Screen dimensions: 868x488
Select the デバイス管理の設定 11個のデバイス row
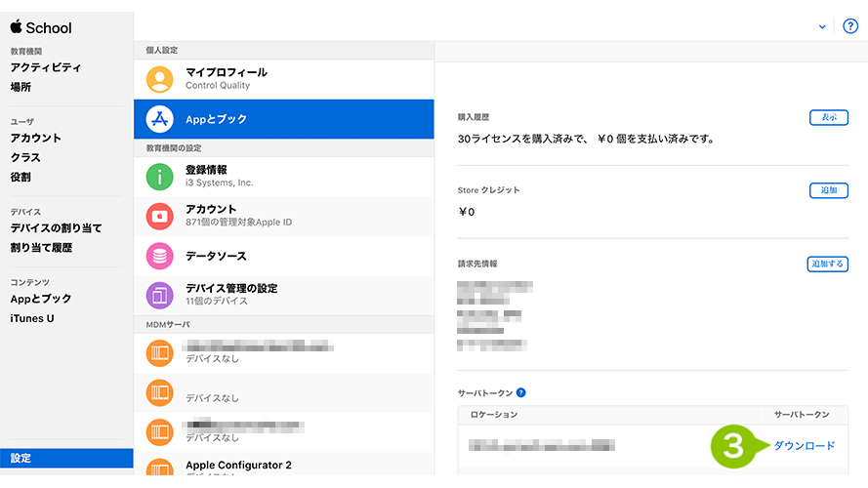pyautogui.click(x=283, y=295)
